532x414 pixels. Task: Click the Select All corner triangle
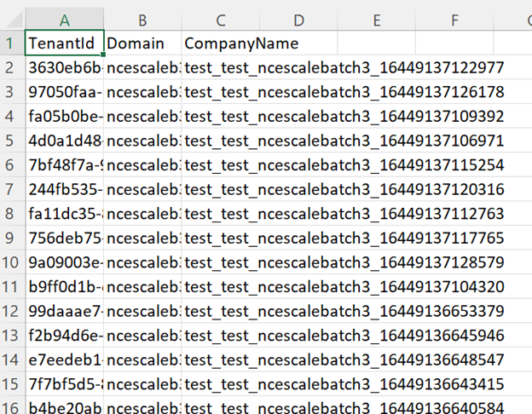coord(12,19)
